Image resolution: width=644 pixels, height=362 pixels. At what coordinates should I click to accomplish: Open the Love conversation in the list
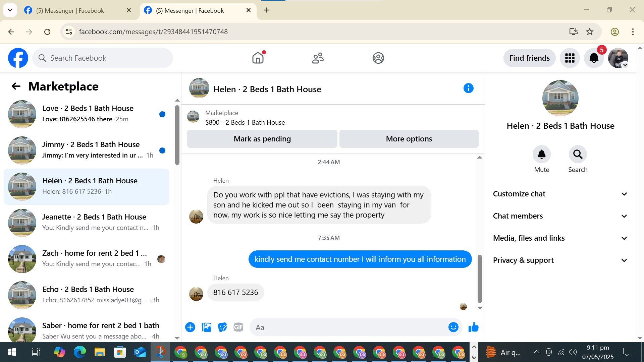click(87, 114)
